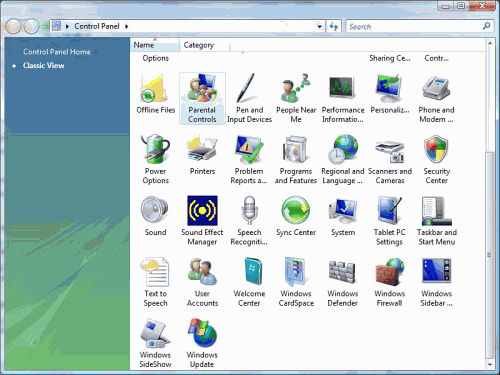Image resolution: width=500 pixels, height=375 pixels.
Task: Click the Control Panel icon in address bar
Action: [57, 26]
